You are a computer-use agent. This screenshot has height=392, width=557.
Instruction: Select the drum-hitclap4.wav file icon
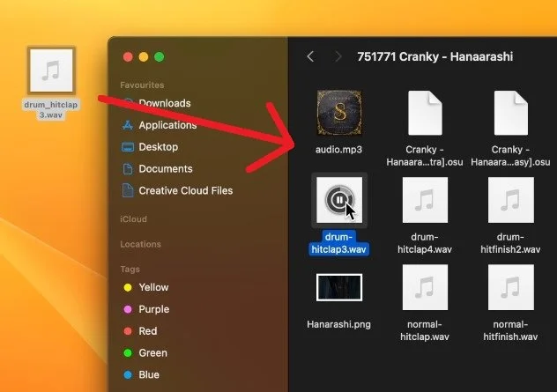tap(425, 200)
